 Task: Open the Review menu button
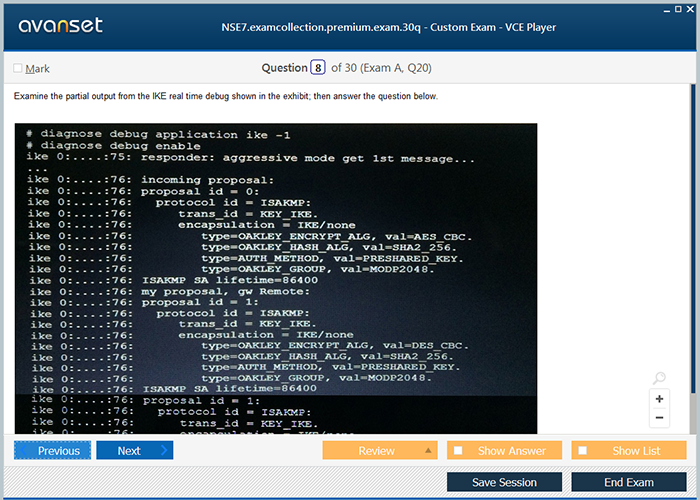376,451
